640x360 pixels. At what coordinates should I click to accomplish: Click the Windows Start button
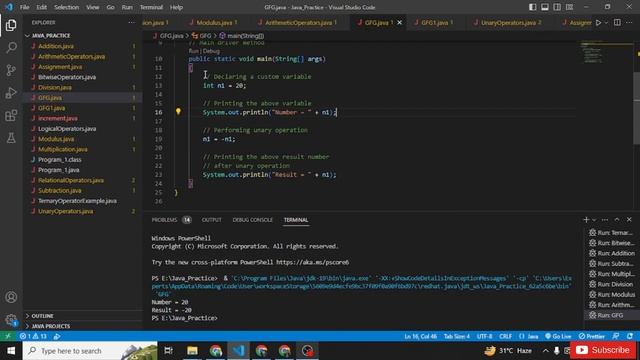(11, 351)
